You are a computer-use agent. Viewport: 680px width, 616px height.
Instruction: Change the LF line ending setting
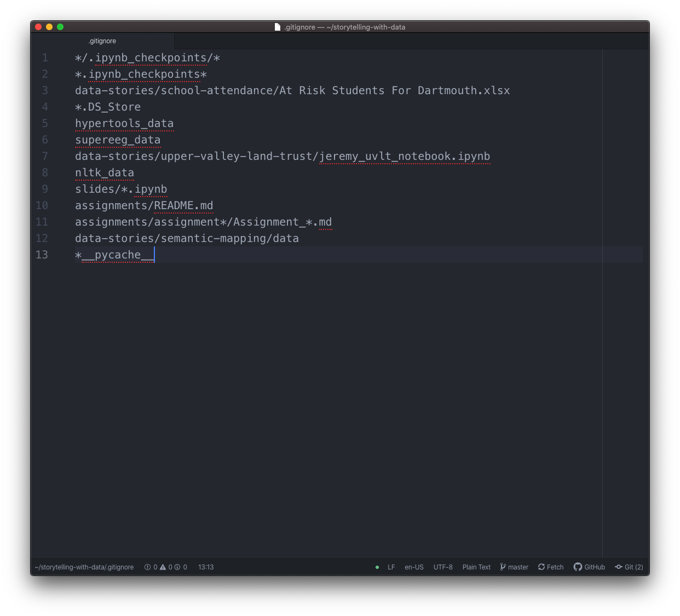pos(391,567)
